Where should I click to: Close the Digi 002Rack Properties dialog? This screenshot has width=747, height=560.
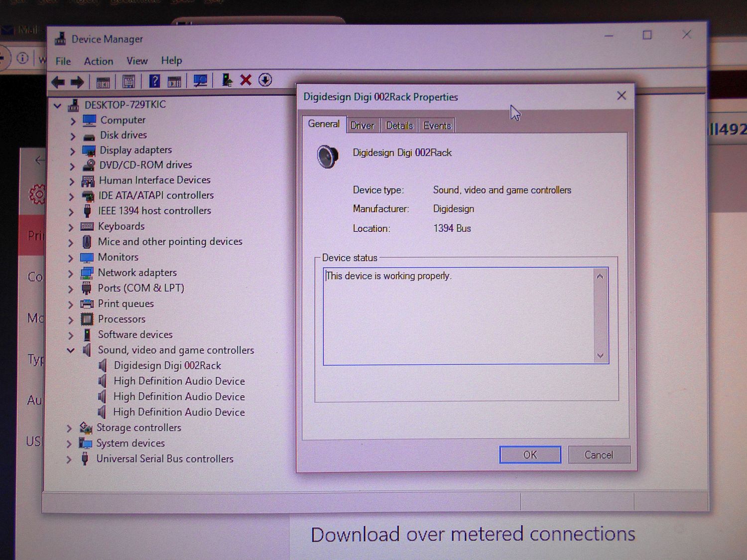click(622, 96)
